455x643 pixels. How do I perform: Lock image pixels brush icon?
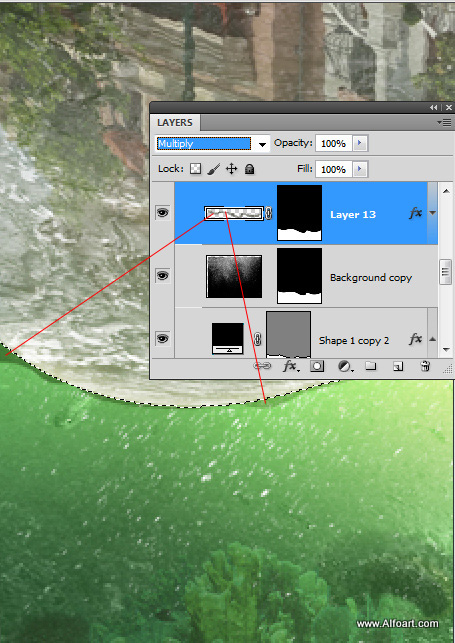click(x=214, y=169)
